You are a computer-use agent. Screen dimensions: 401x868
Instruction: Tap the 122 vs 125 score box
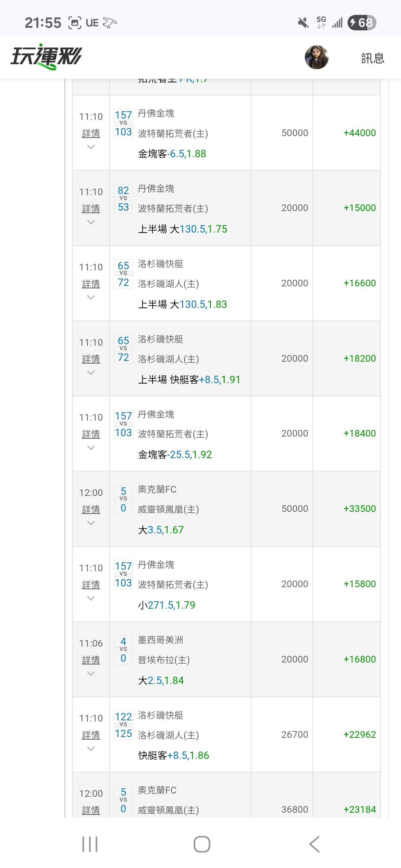click(x=123, y=725)
